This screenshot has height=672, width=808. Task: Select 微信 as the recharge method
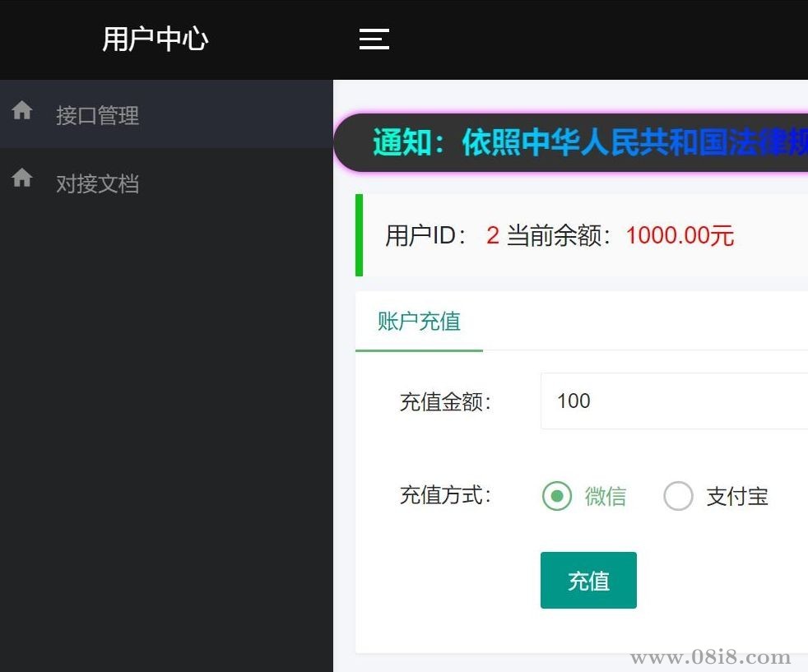[584, 496]
